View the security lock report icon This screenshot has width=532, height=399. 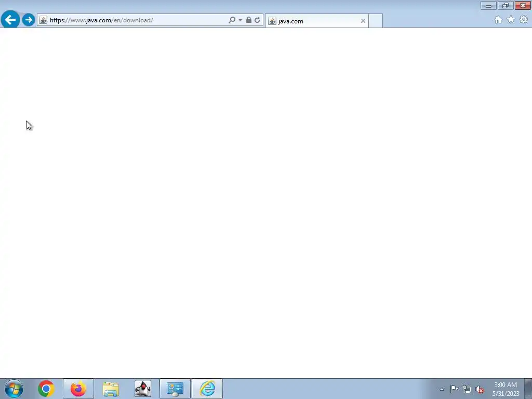(x=249, y=20)
